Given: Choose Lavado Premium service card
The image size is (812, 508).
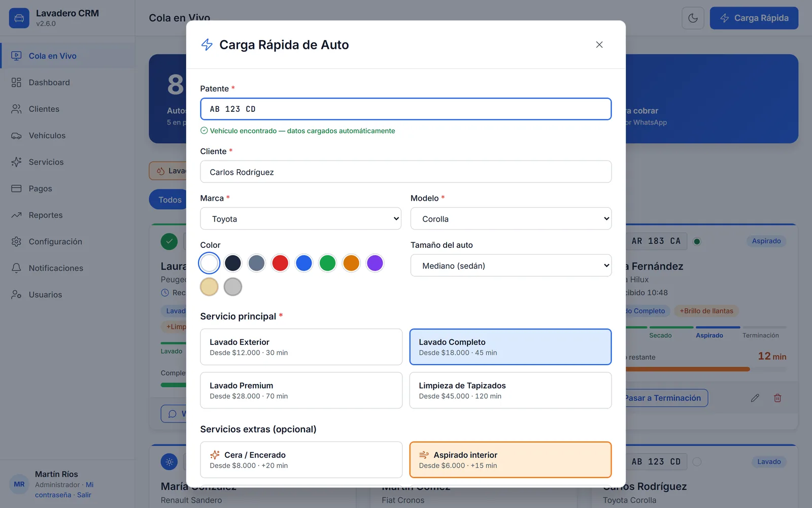Looking at the screenshot, I should pyautogui.click(x=301, y=390).
